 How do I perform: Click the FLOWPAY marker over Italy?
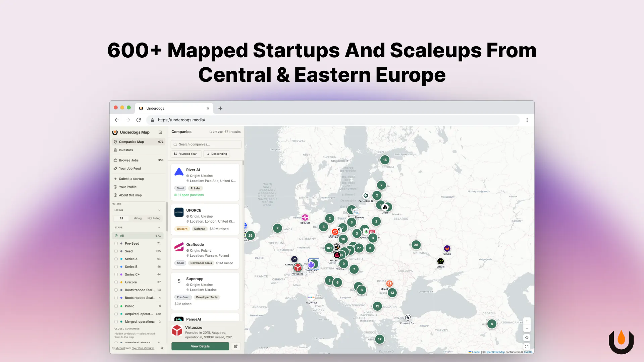coord(311,297)
